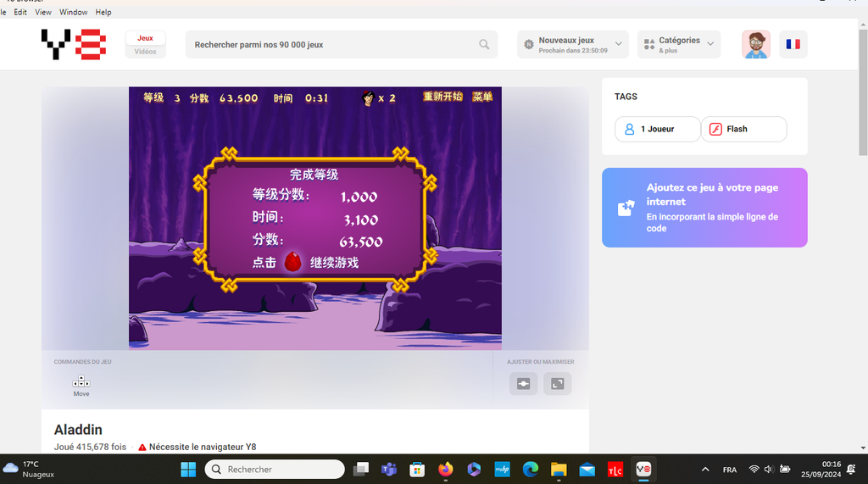The height and width of the screenshot is (484, 868).
Task: Open the View menu
Action: (43, 13)
